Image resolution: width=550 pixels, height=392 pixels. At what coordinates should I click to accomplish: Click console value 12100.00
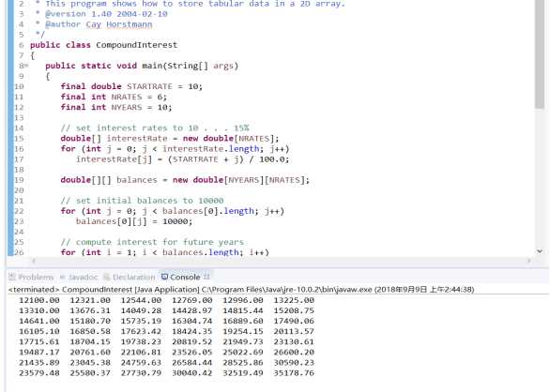(x=39, y=300)
